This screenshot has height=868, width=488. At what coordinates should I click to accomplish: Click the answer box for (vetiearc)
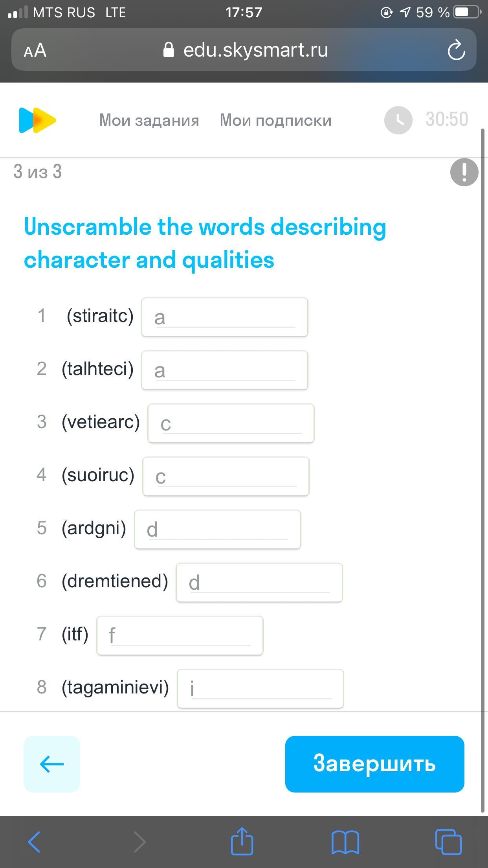231,423
